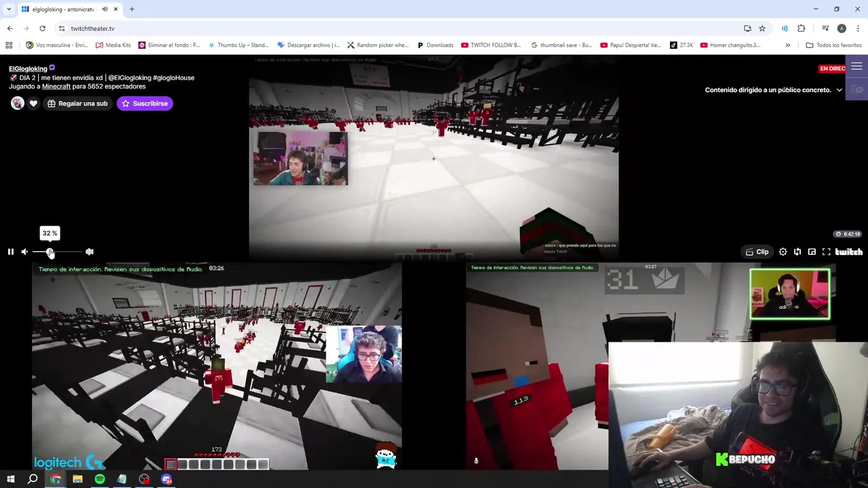
Task: Click the Minecraft game category link
Action: click(x=56, y=86)
